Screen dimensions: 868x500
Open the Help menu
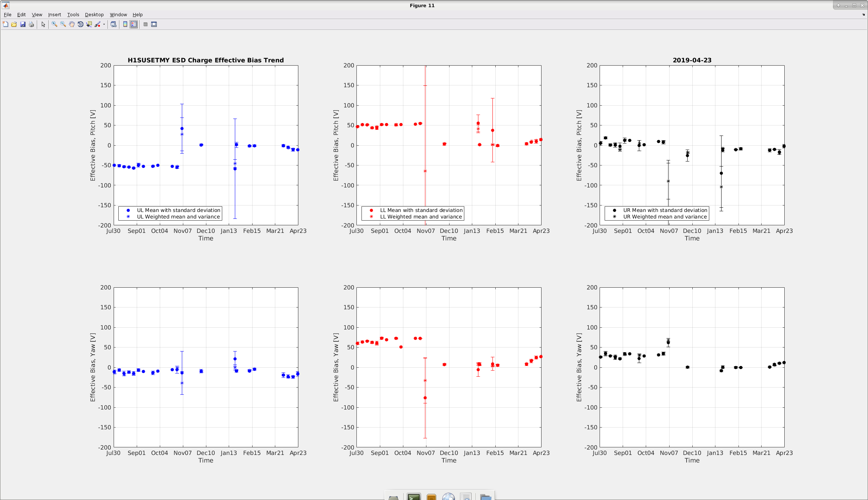137,15
